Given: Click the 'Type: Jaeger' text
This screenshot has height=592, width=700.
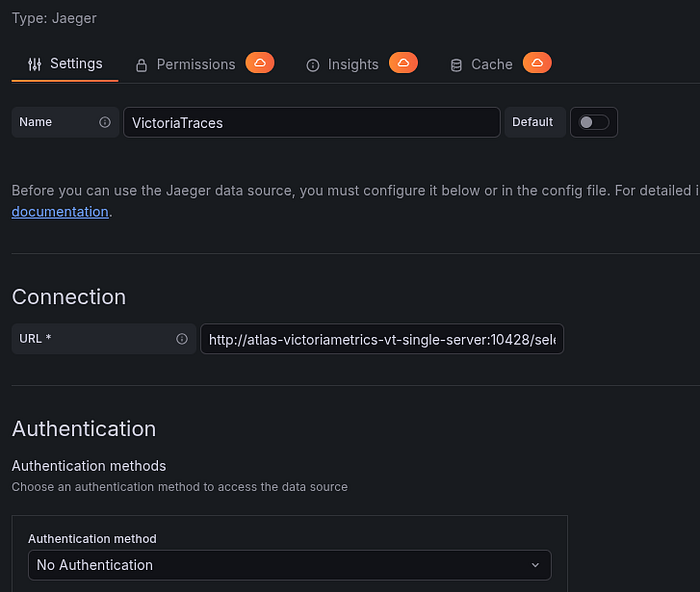Looking at the screenshot, I should click(x=54, y=18).
